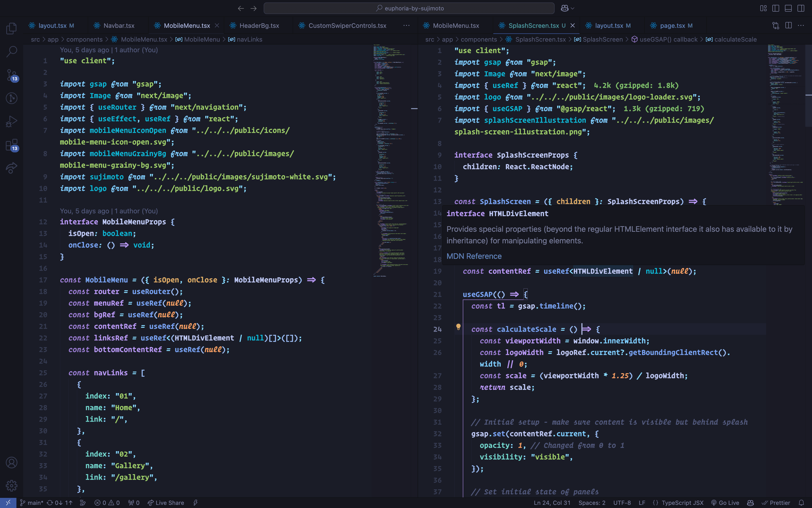Close the MobileMenu.tsx tab in left group

[x=217, y=26]
